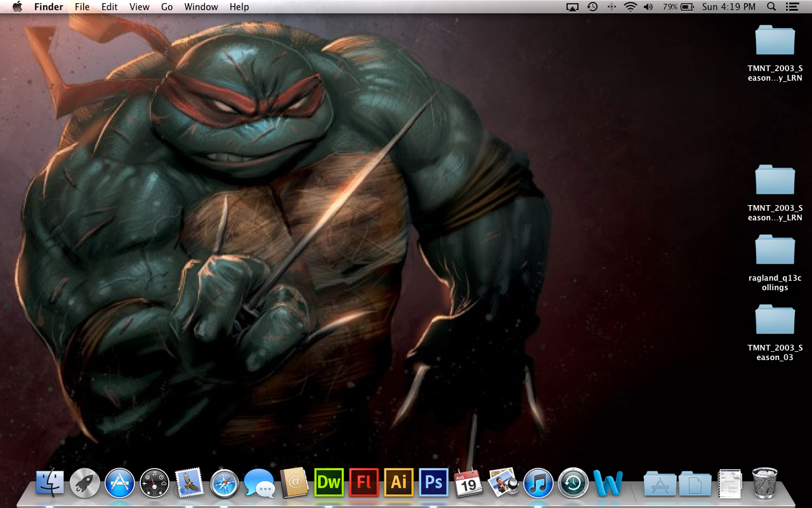Launch Adobe Flash from the Dock
Image resolution: width=812 pixels, height=508 pixels.
[363, 483]
